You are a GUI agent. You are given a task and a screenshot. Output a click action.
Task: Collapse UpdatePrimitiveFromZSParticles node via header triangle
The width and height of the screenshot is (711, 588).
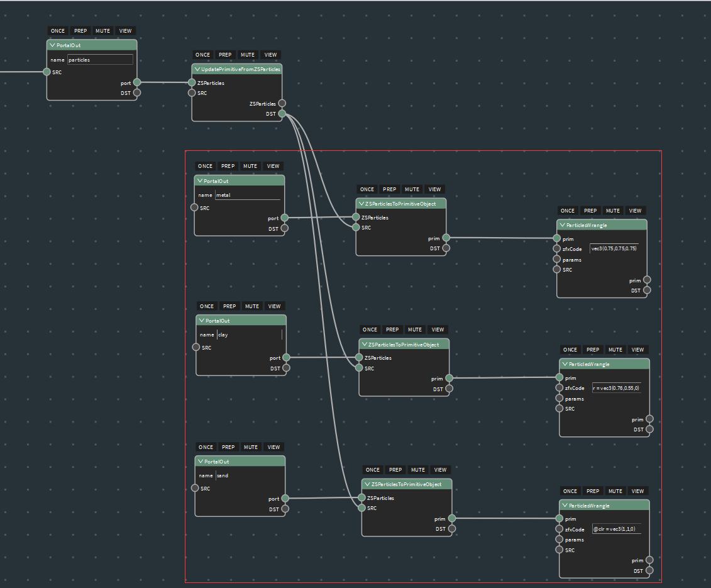197,69
